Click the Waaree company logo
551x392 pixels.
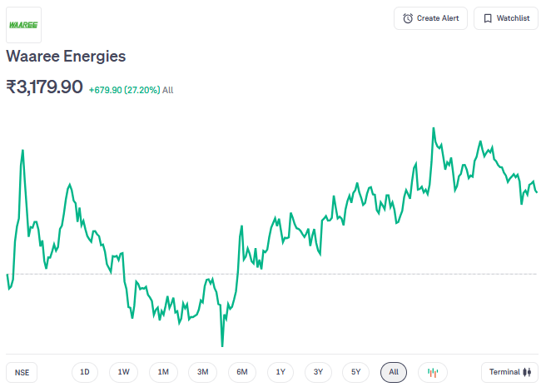coord(23,25)
